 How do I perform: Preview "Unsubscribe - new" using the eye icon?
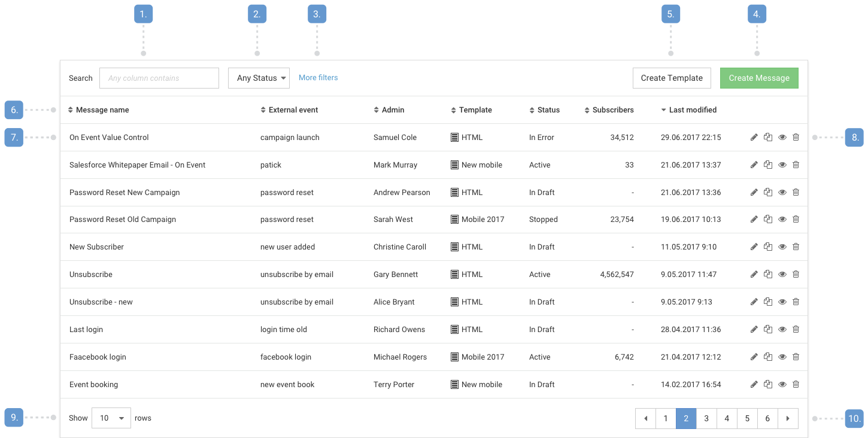(x=782, y=302)
